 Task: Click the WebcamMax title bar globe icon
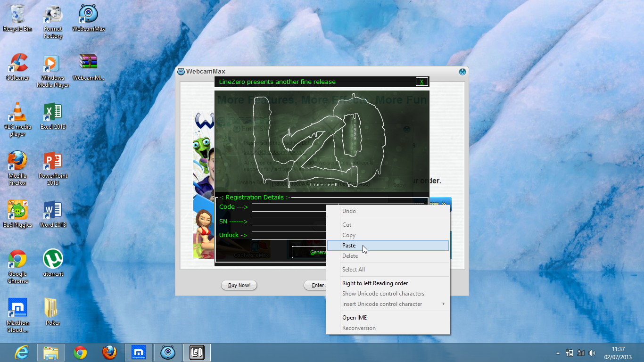click(462, 72)
